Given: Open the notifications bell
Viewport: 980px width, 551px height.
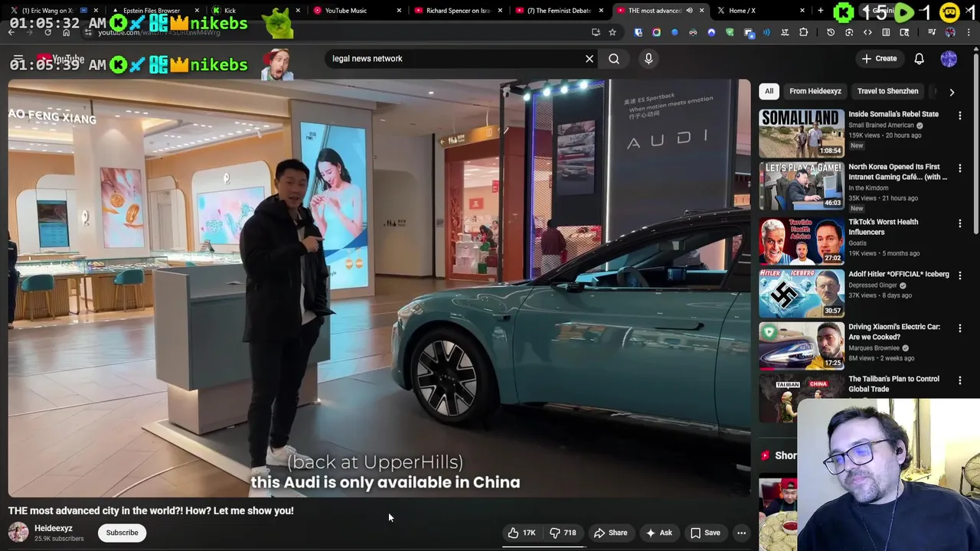Looking at the screenshot, I should pyautogui.click(x=919, y=58).
